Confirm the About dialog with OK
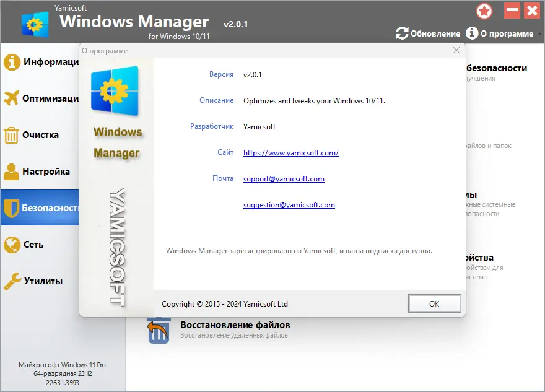The width and height of the screenshot is (545, 392). pyautogui.click(x=435, y=303)
